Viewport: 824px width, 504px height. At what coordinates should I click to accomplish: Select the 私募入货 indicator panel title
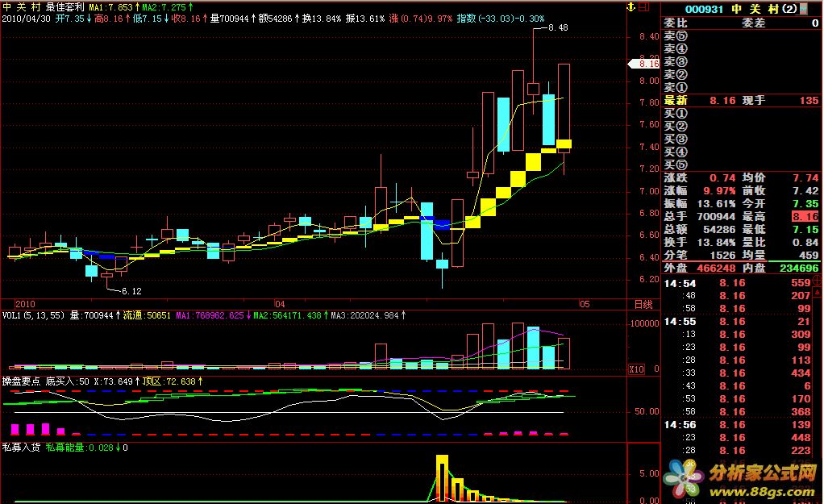click(21, 447)
